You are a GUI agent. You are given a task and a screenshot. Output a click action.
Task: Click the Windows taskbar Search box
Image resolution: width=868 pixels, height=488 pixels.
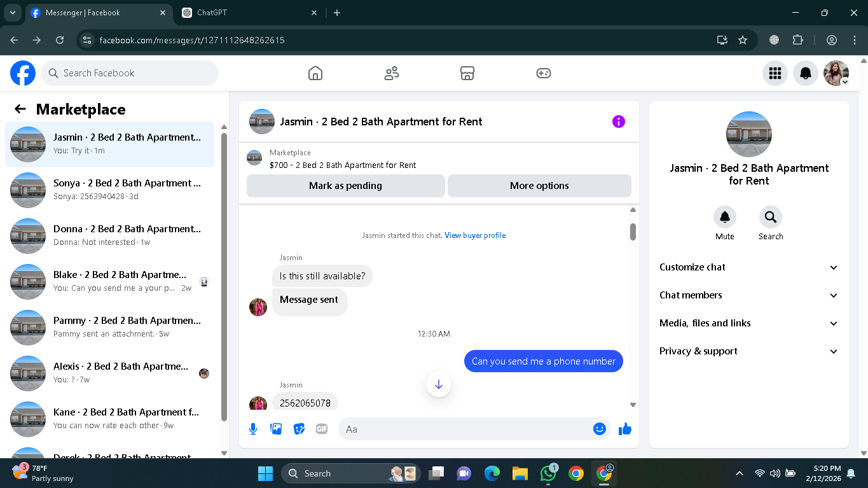coord(351,473)
